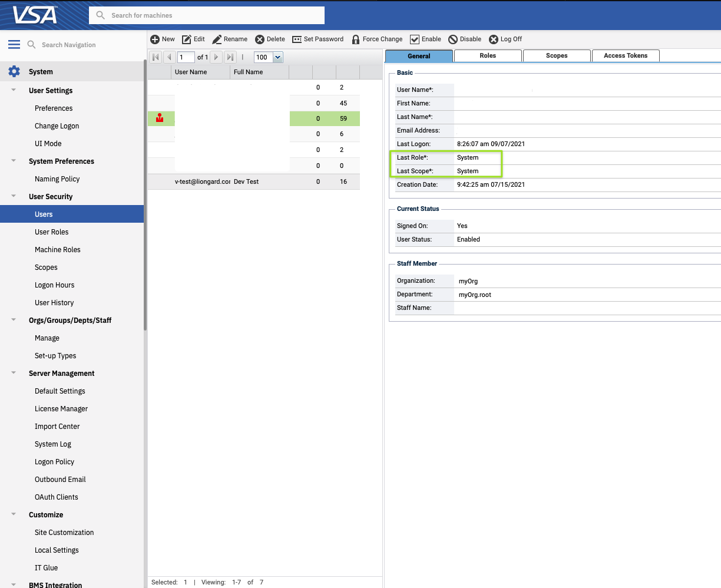
Task: Collapse the Customize section
Action: click(14, 514)
